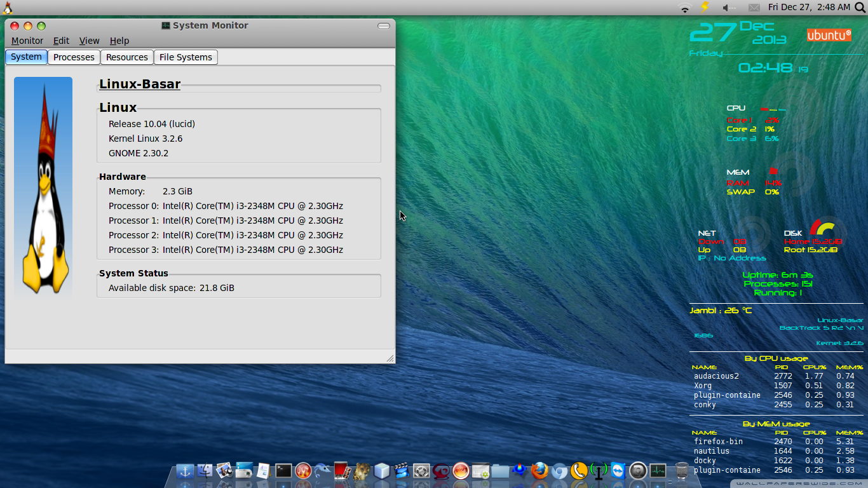The image size is (868, 488).
Task: Click the pill button in System Monitor title bar
Action: 384,26
